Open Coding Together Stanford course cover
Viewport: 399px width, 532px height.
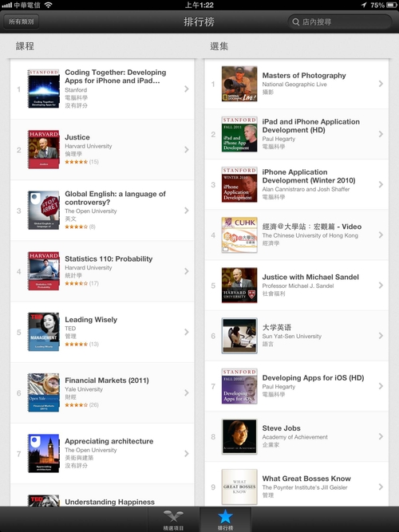coord(44,89)
